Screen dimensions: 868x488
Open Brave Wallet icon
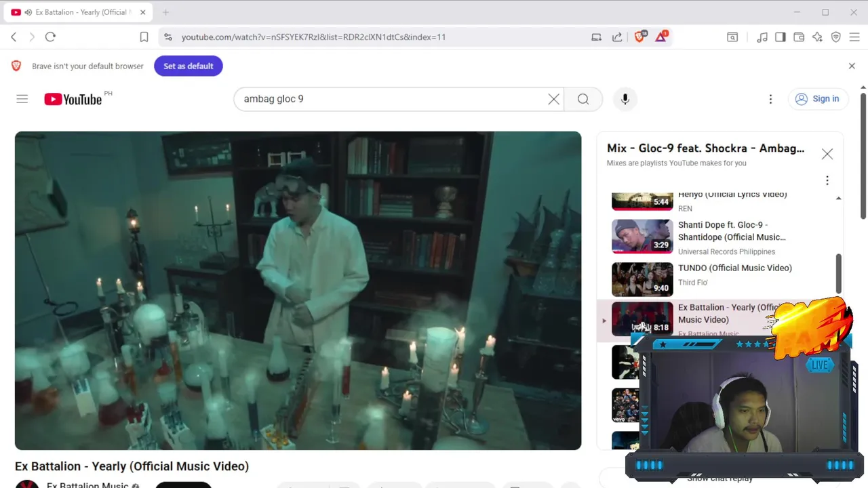tap(799, 37)
